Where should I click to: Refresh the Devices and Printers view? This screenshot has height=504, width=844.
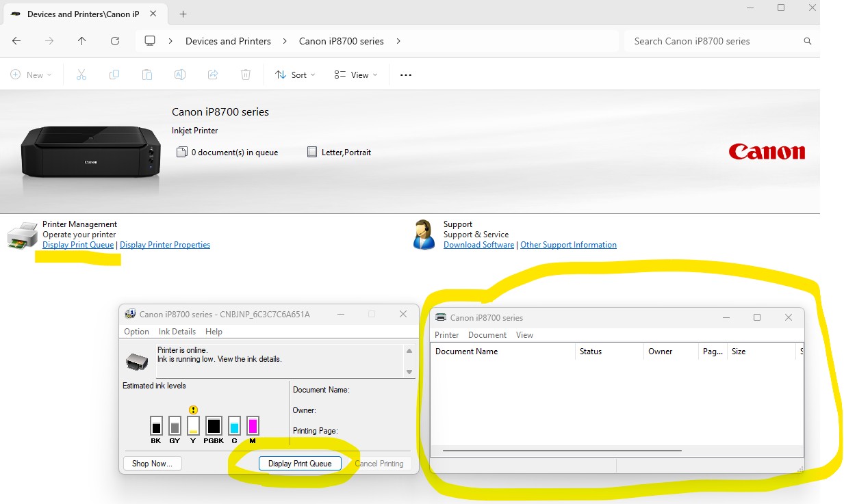point(115,41)
